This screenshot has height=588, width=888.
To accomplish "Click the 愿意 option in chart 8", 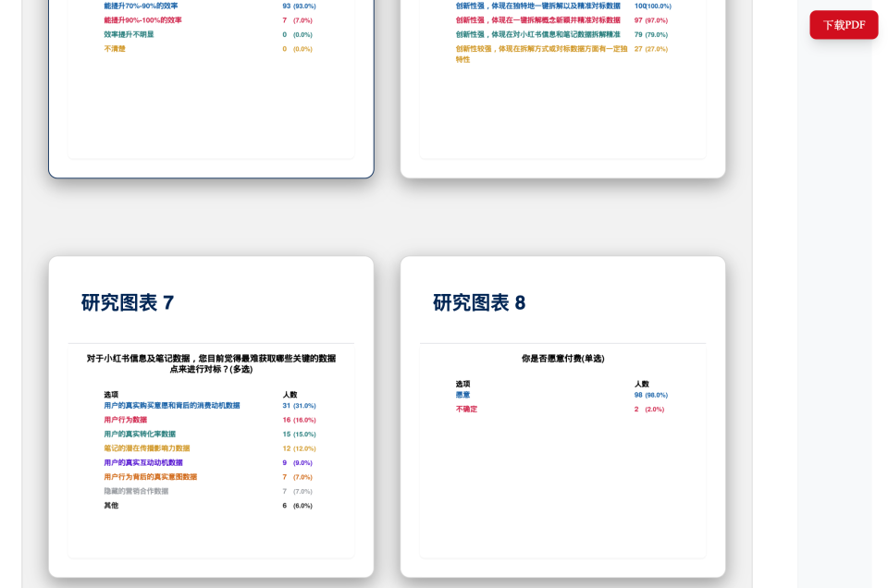I will click(462, 395).
